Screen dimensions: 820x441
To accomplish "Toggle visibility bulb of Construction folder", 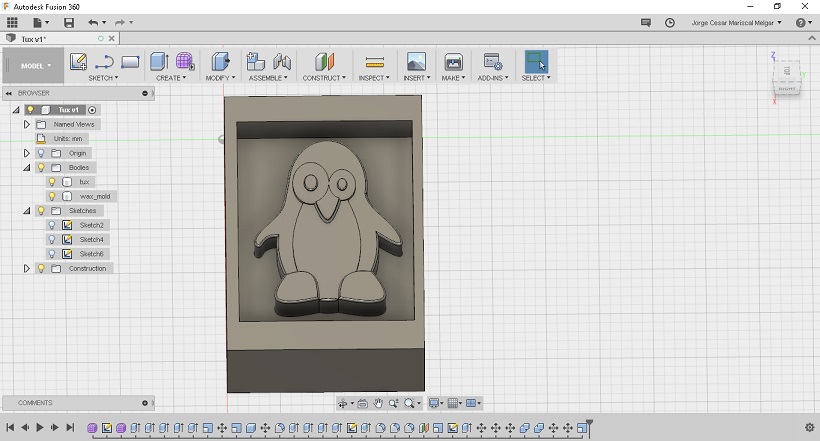I will [x=41, y=268].
